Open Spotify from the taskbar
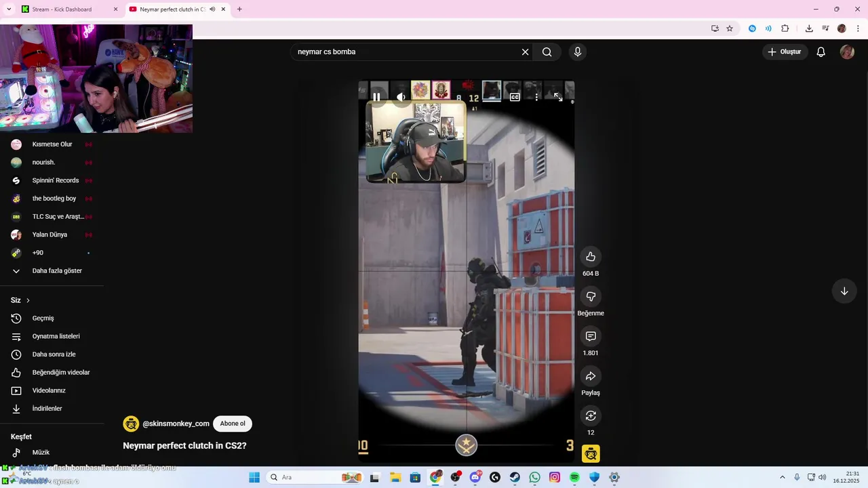This screenshot has width=868, height=488. click(x=574, y=477)
